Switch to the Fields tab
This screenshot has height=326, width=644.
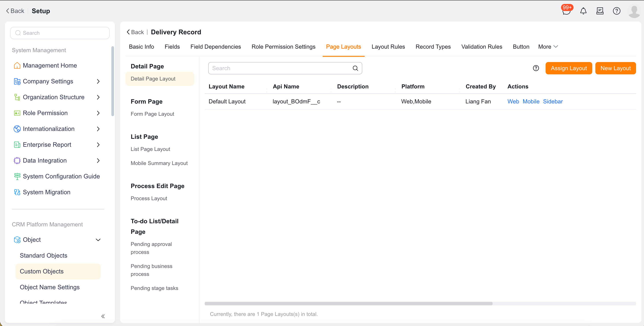[x=172, y=47]
